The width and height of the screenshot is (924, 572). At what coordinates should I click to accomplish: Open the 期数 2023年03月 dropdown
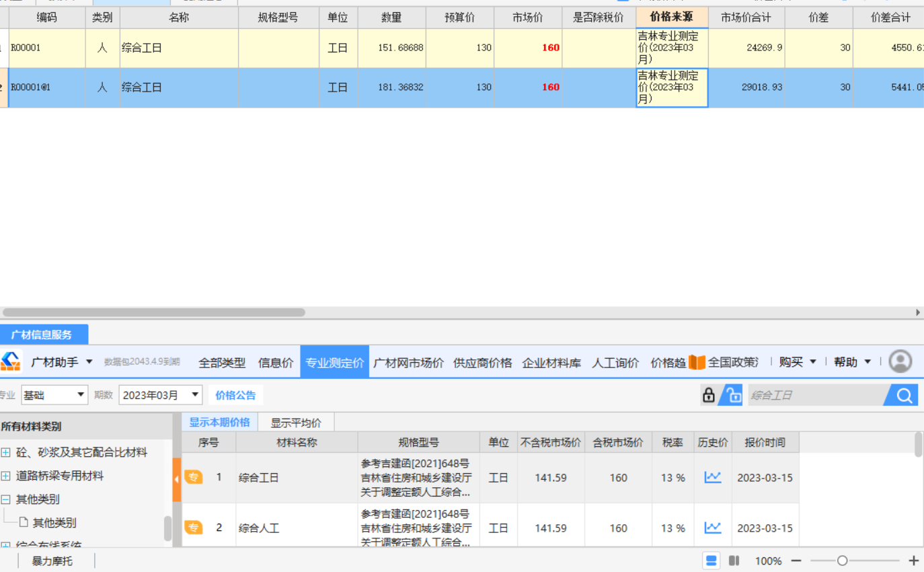pyautogui.click(x=161, y=395)
